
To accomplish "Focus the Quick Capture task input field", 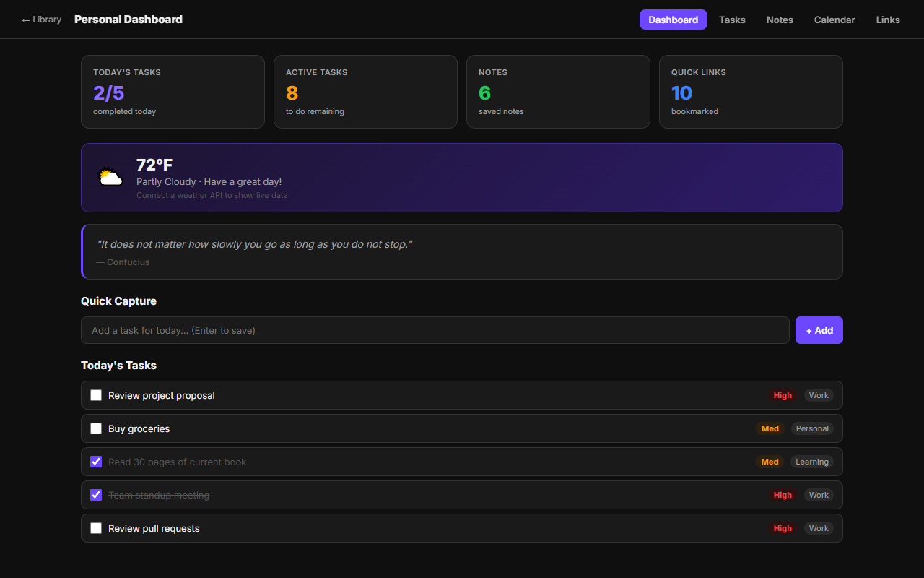I will tap(435, 330).
